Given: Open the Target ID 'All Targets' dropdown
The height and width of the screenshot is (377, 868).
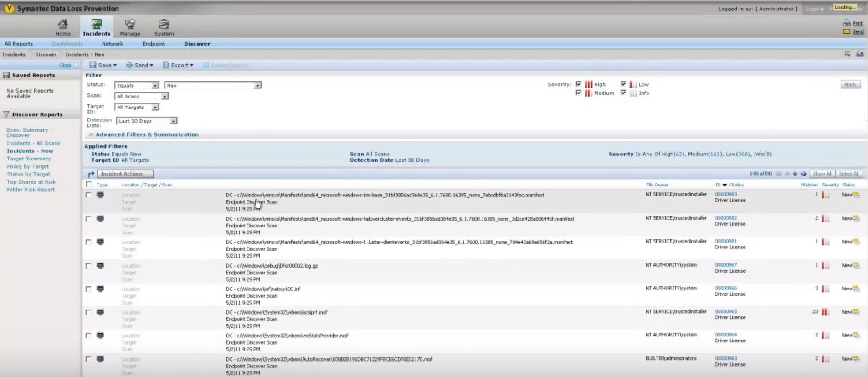Looking at the screenshot, I should coord(137,107).
